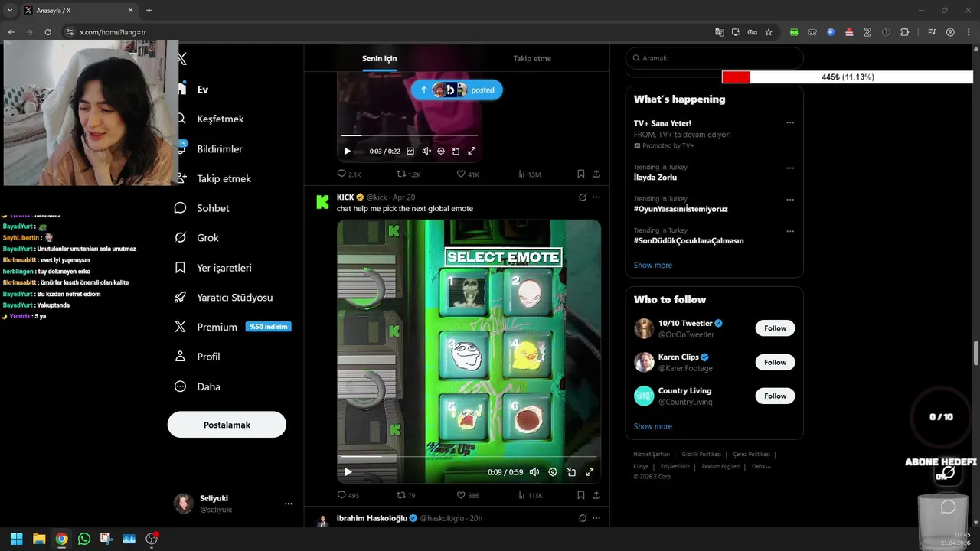Unmute the upper 0:22 video
Image resolution: width=980 pixels, height=551 pixels.
click(426, 152)
